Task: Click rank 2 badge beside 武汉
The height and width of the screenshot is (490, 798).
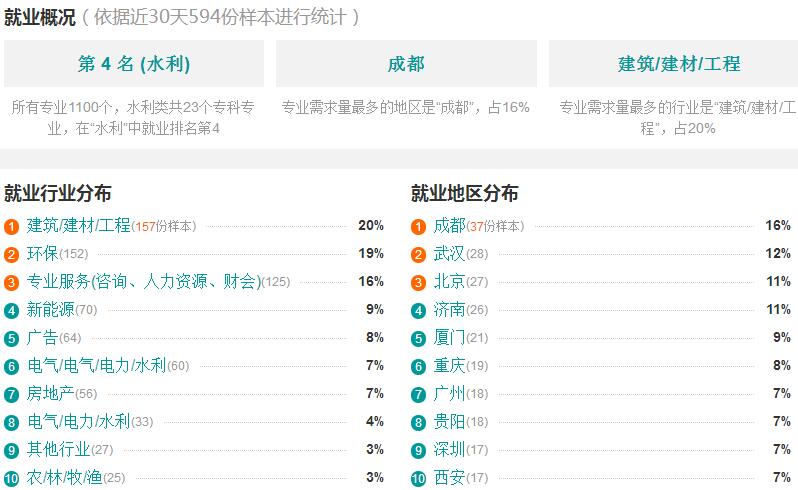Action: click(x=418, y=254)
